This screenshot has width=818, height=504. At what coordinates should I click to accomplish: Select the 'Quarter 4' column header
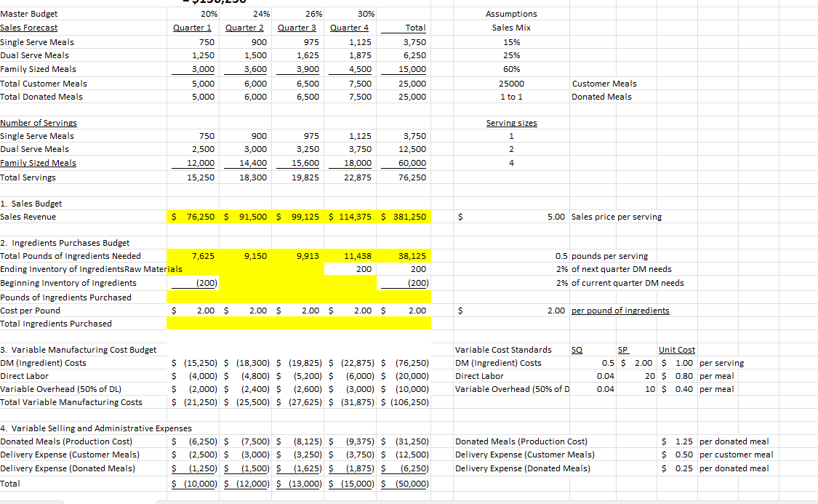[x=349, y=28]
